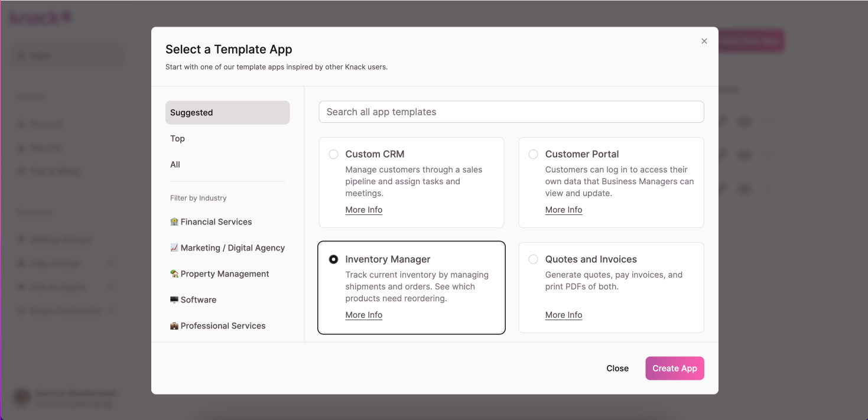868x420 pixels.
Task: Click the Search all app templates field
Action: click(x=511, y=112)
